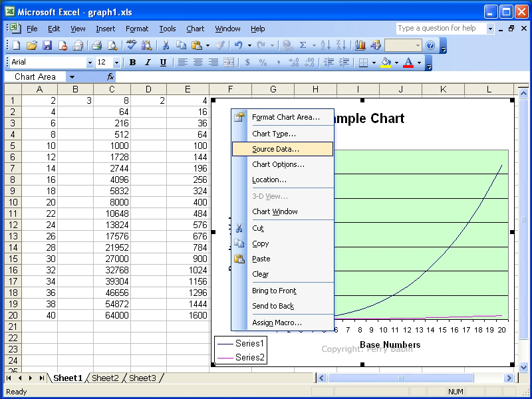This screenshot has width=532, height=399.
Task: Select the Format Painter brush
Action: [x=220, y=45]
